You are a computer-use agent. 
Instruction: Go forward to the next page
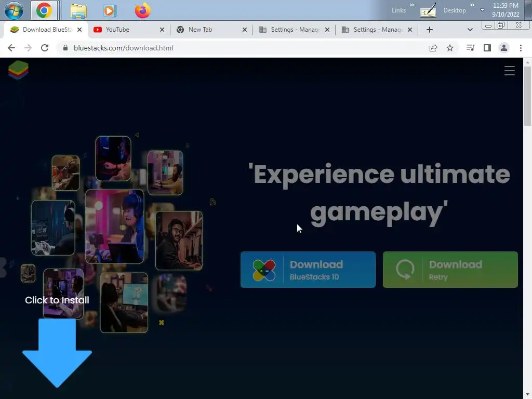[x=28, y=48]
